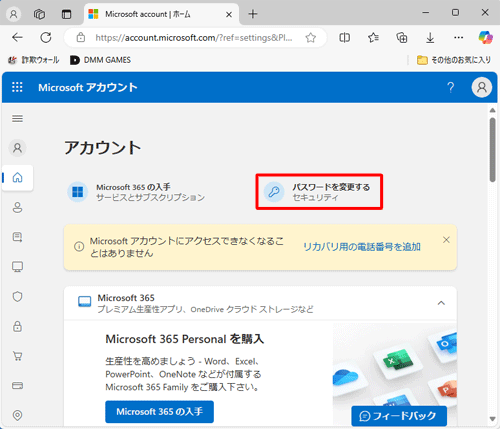Open the profile avatar in sidebar
Viewport: 500px width, 429px height.
pos(17,148)
